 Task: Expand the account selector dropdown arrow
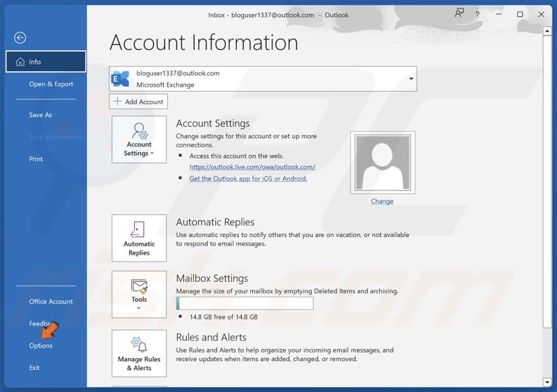click(x=411, y=78)
